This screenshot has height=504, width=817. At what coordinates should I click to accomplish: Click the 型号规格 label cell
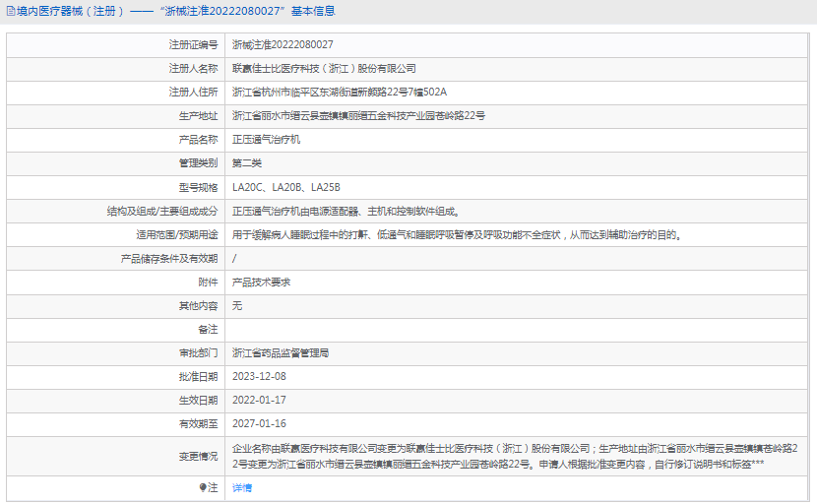coord(116,188)
